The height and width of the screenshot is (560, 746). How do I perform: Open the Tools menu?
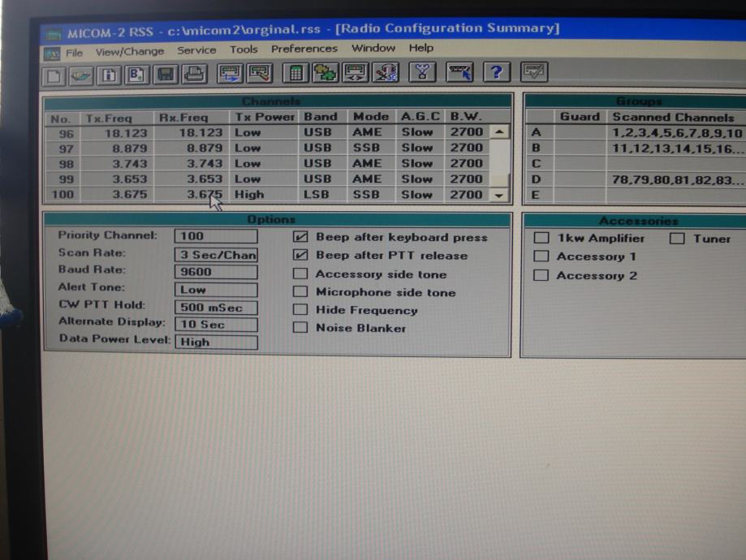244,49
